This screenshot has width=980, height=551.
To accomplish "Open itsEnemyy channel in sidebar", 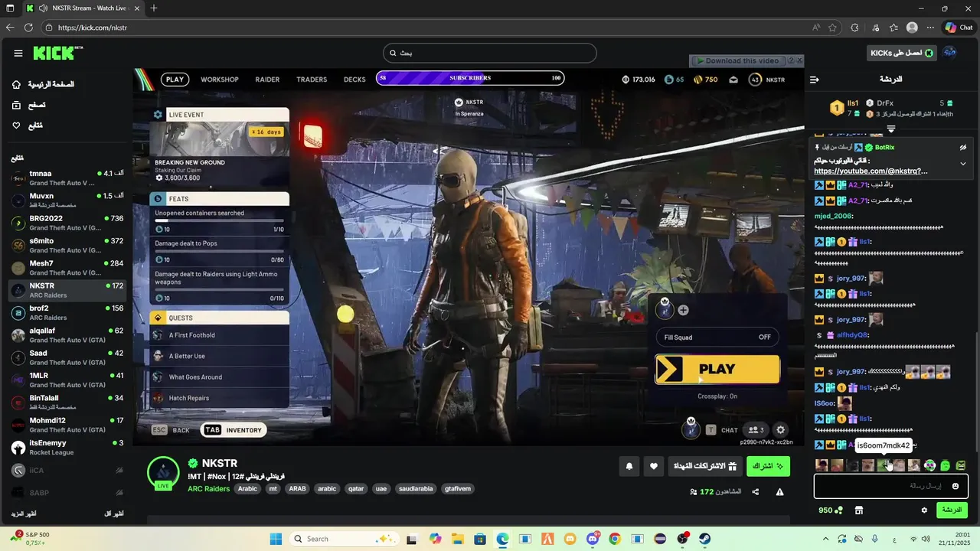I will point(67,447).
